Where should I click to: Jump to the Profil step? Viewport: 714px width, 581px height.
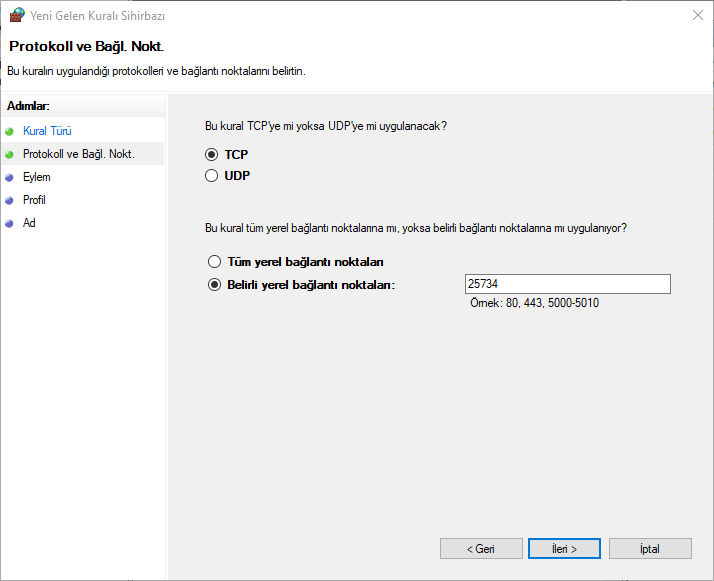click(x=34, y=200)
